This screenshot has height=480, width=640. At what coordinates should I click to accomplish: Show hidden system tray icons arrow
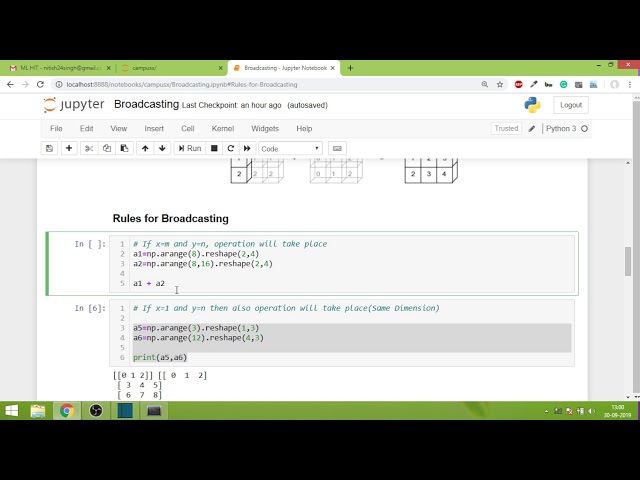pos(547,411)
